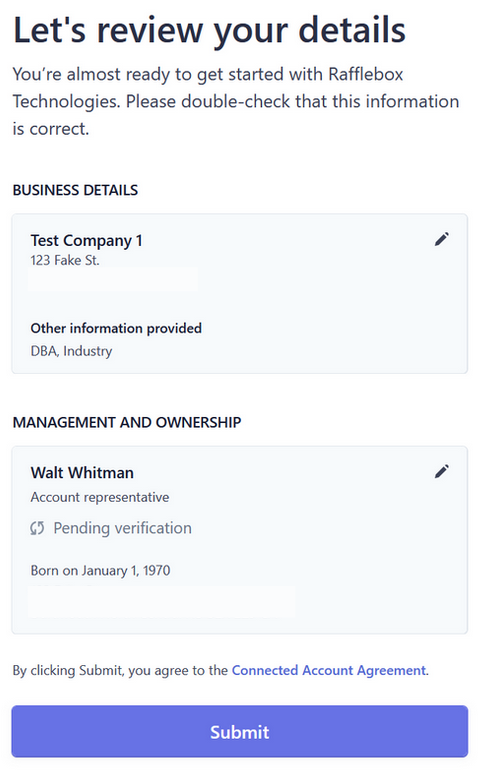Select the Pending verification status text
Image resolution: width=486 pixels, height=773 pixels.
122,528
